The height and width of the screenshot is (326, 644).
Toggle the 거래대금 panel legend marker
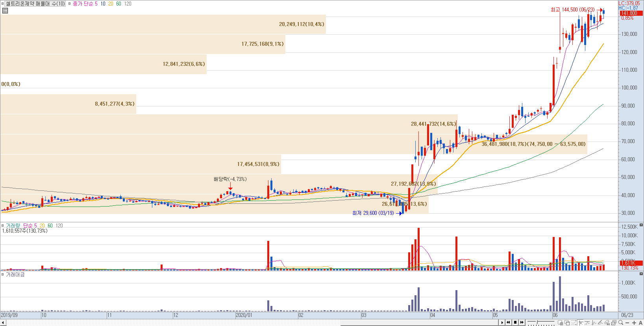click(x=2, y=274)
